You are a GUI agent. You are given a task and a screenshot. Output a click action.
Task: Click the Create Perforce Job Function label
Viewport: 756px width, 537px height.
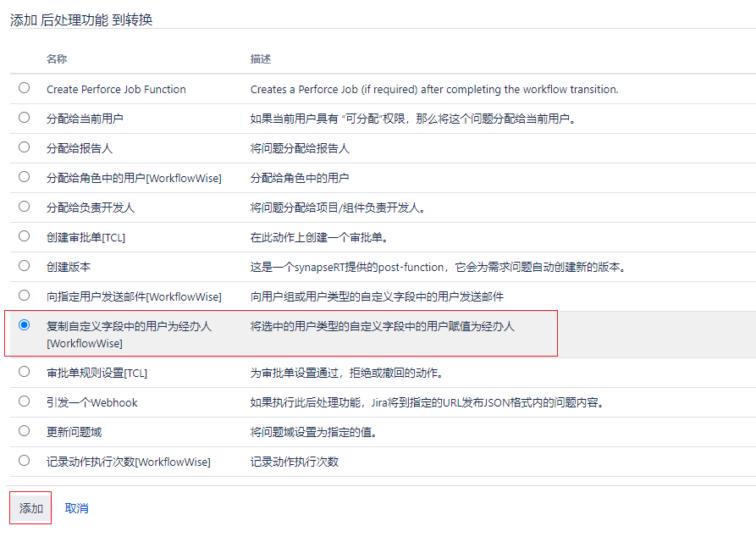click(x=116, y=89)
